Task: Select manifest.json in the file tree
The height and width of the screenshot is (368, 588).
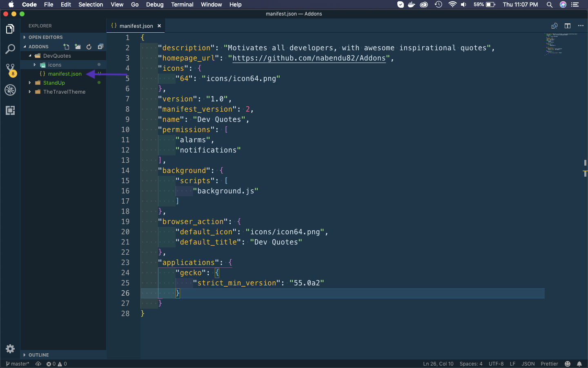Action: pyautogui.click(x=65, y=74)
